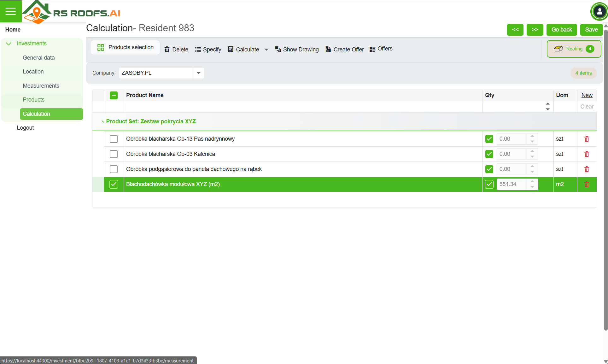Click the Specify list icon
The image size is (608, 364).
(198, 50)
